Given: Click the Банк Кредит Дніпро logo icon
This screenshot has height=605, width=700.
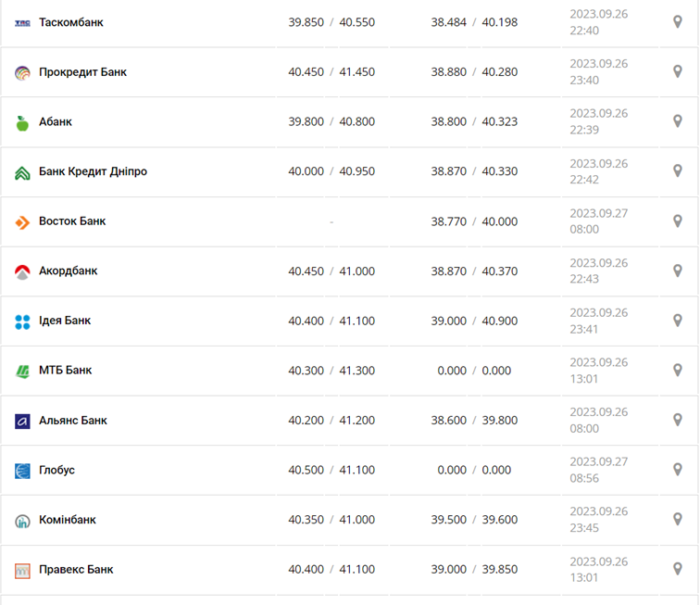Looking at the screenshot, I should [x=23, y=172].
